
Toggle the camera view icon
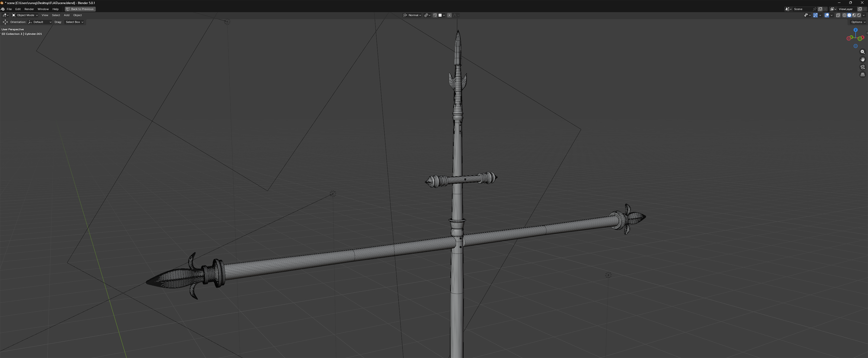862,67
